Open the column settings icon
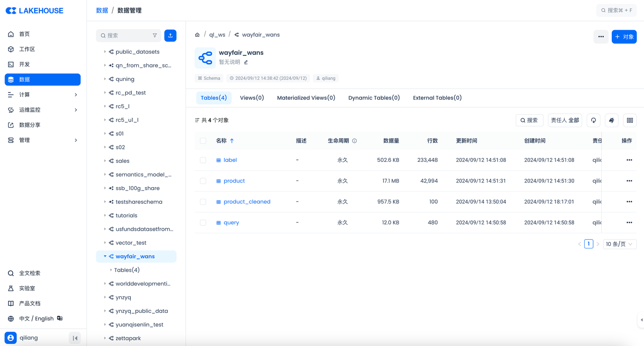Image resolution: width=644 pixels, height=346 pixels. pos(629,120)
